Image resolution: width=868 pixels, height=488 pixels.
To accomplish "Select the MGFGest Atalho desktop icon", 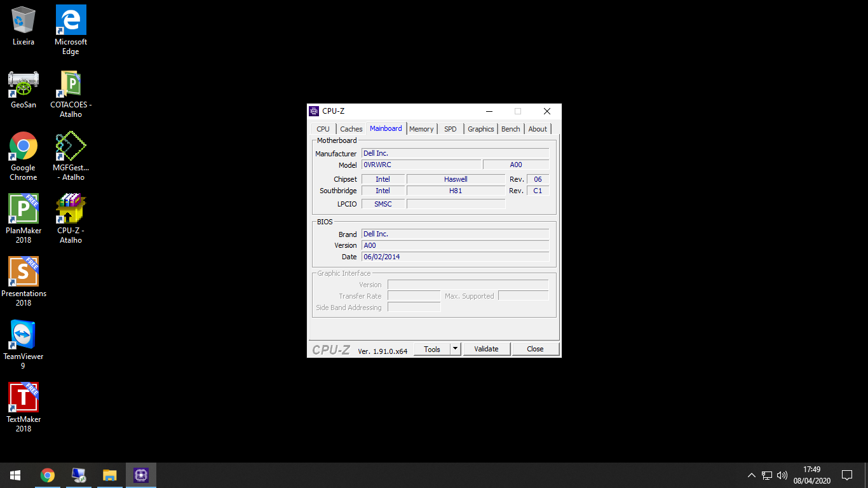I will coord(71,156).
